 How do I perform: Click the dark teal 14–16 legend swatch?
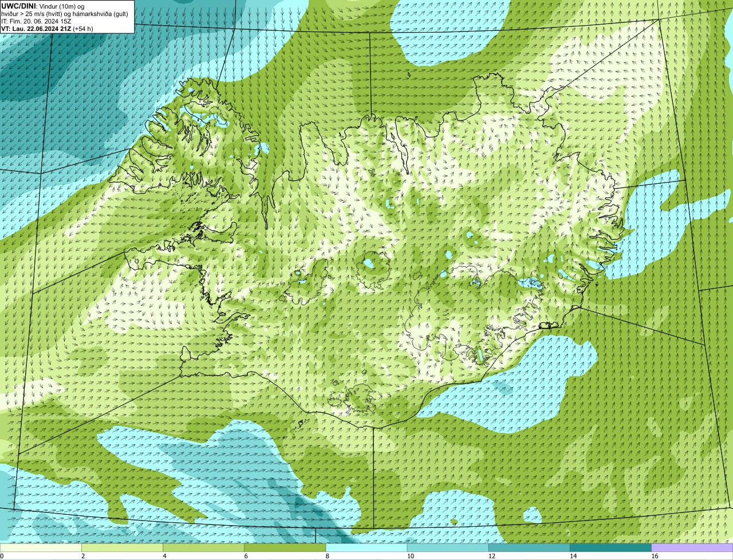[x=611, y=547]
